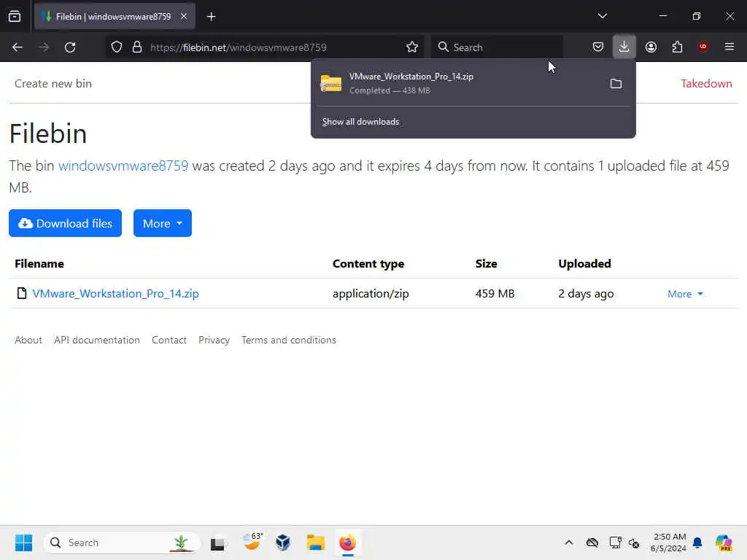
Task: Open the About footer link
Action: point(28,340)
